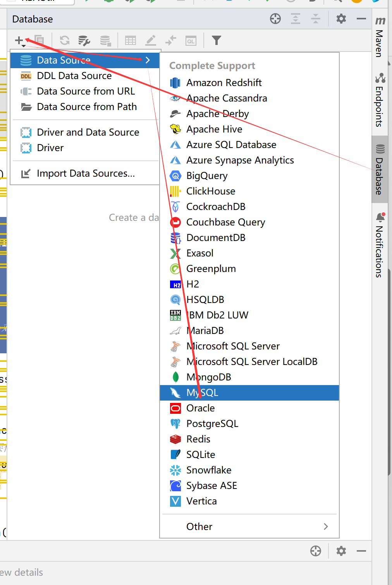The width and height of the screenshot is (392, 585).
Task: Click the New (plus) button in Database toolbar
Action: (19, 40)
